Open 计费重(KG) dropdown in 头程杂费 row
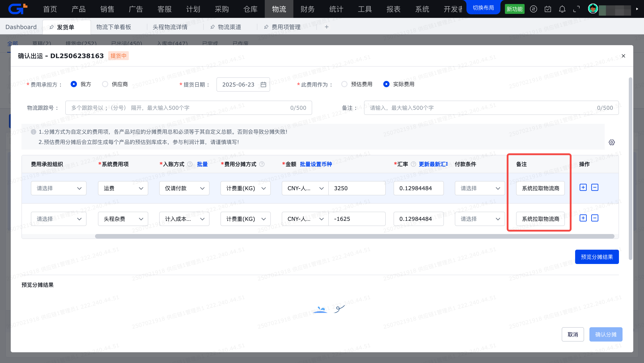 click(246, 219)
